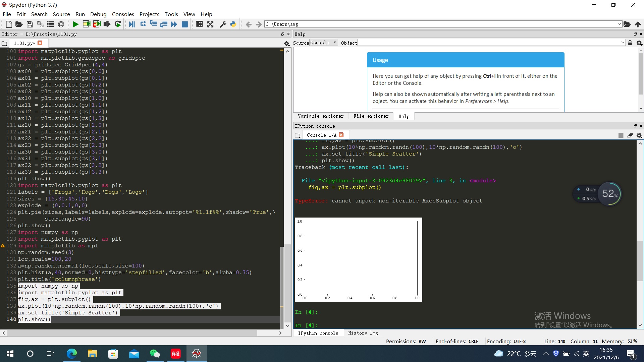
Task: Open Microsoft Edge from the taskbar
Action: click(72, 354)
